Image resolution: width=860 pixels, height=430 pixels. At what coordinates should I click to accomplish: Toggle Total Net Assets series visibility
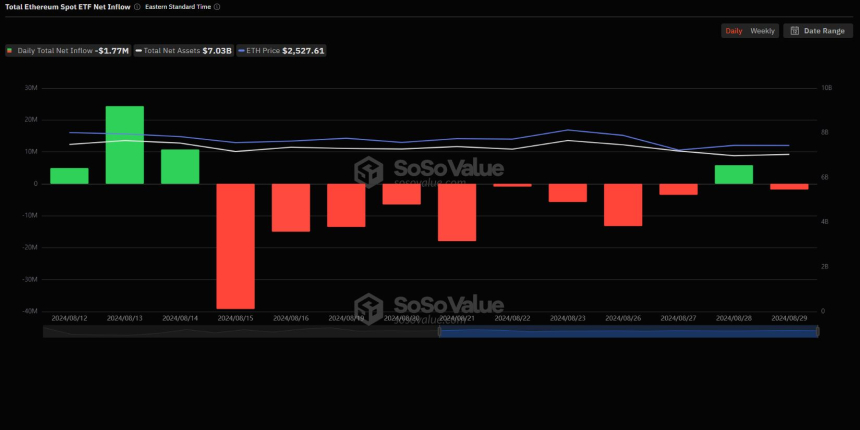click(184, 51)
